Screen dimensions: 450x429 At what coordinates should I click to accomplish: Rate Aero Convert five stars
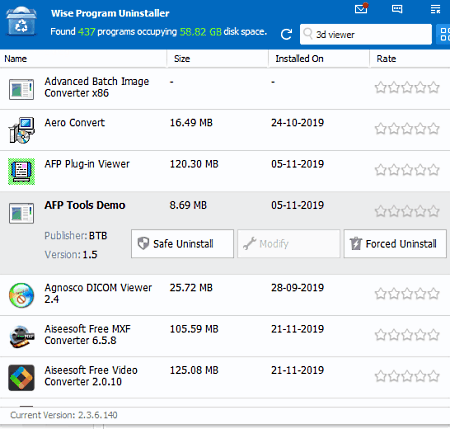[434, 128]
